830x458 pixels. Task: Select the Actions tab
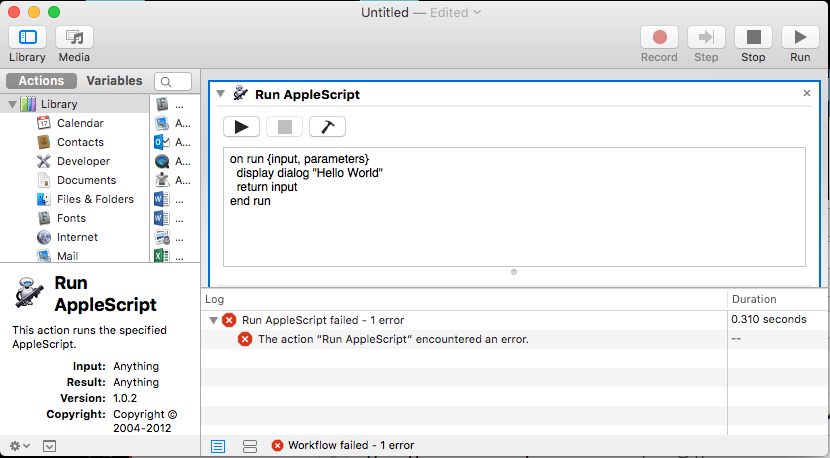[x=41, y=80]
